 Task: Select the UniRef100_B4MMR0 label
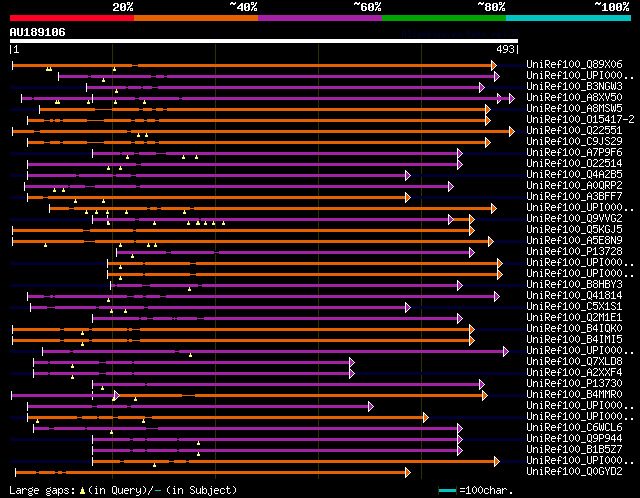coord(574,394)
